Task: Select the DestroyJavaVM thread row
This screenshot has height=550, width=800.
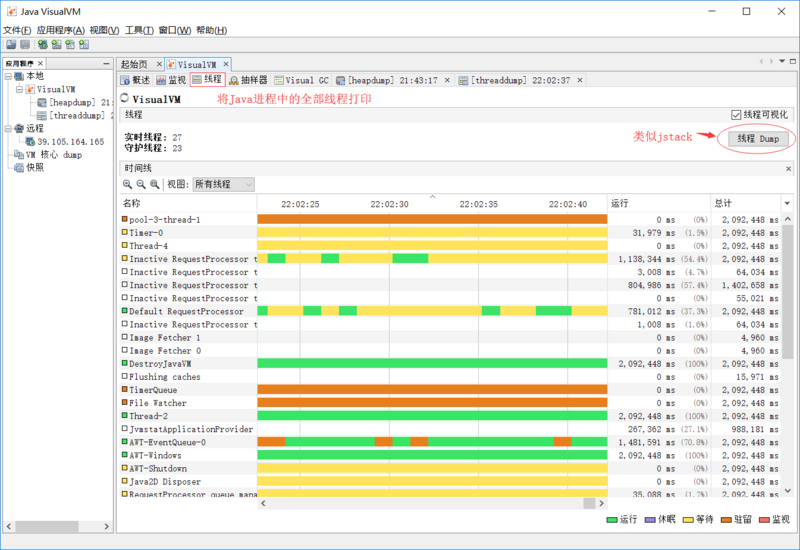Action: [449, 364]
